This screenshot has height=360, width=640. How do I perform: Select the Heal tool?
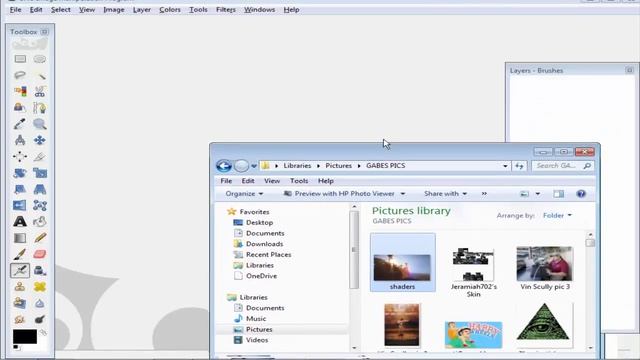(x=40, y=287)
